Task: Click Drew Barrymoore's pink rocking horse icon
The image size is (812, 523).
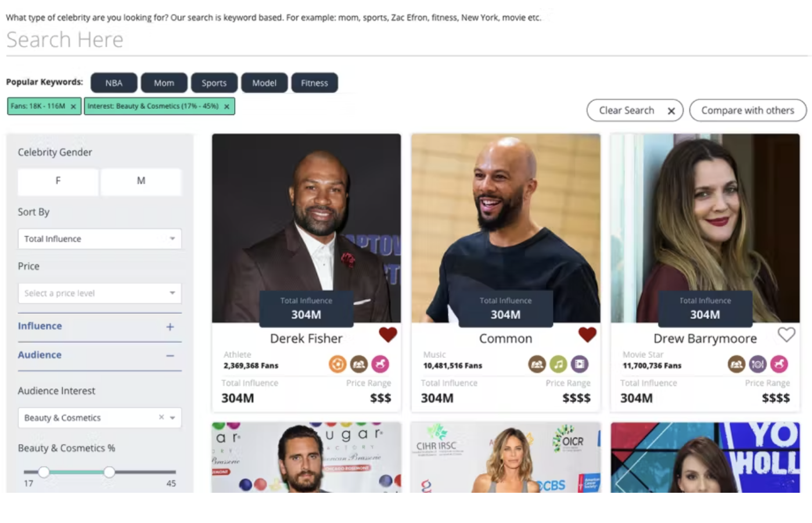Action: pyautogui.click(x=779, y=364)
